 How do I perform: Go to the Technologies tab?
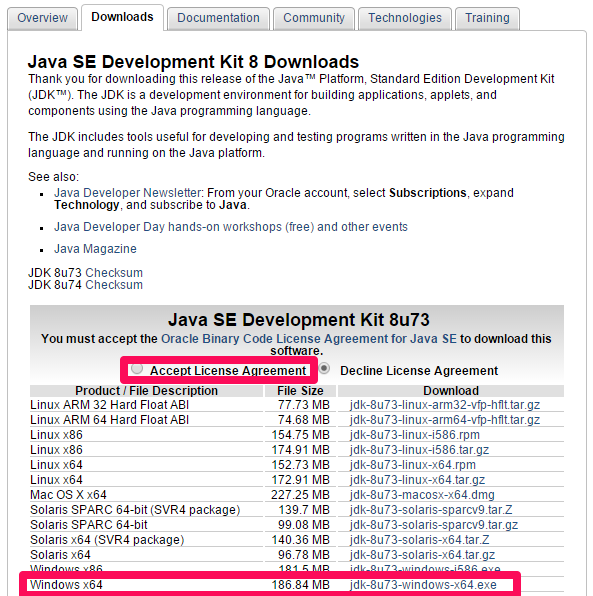point(404,18)
